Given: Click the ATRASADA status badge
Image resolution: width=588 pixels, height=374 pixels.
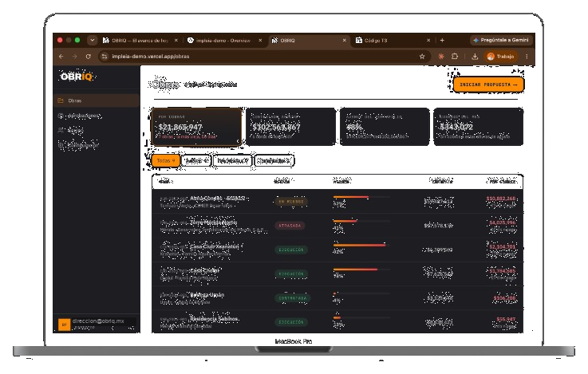Looking at the screenshot, I should point(290,226).
